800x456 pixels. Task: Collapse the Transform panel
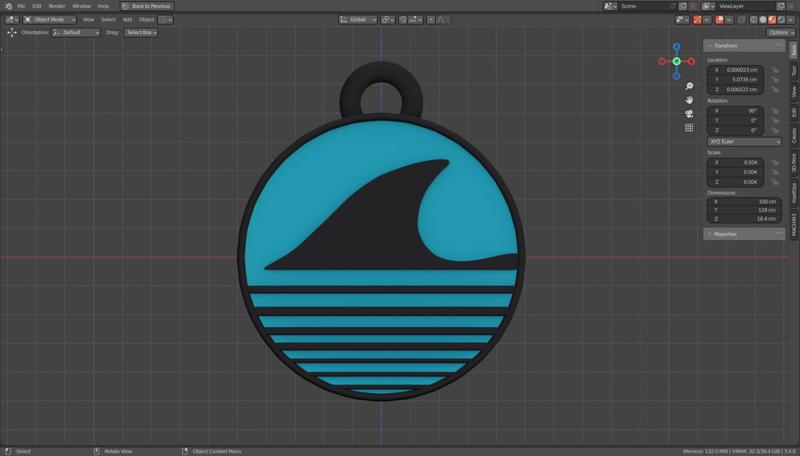pos(744,45)
